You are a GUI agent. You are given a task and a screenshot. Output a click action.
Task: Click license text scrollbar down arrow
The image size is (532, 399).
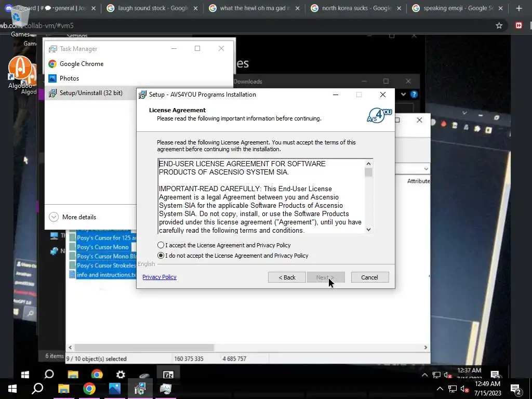coord(368,230)
